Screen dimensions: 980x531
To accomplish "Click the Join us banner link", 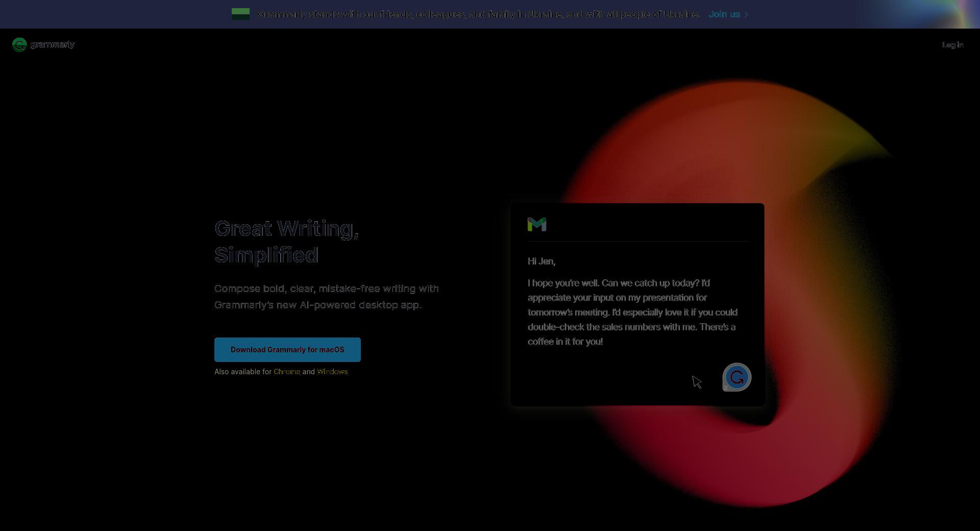I will [728, 14].
